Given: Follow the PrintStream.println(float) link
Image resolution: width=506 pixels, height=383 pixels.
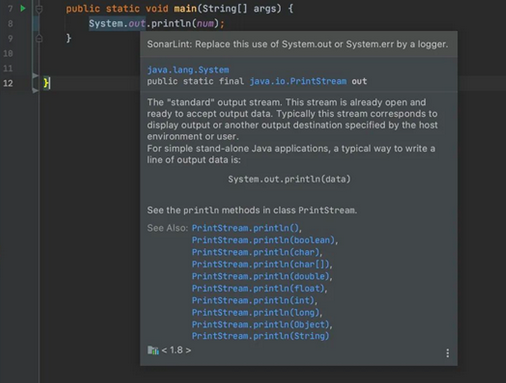Looking at the screenshot, I should (258, 288).
